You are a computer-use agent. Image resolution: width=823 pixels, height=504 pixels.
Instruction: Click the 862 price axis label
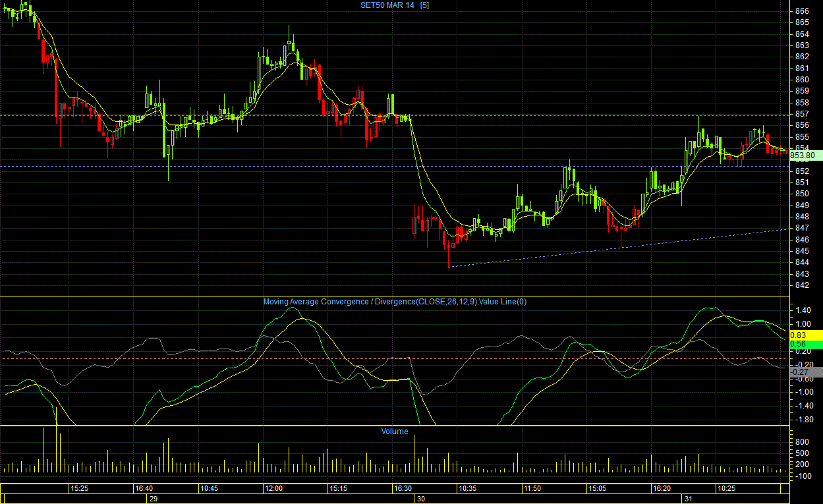click(802, 57)
